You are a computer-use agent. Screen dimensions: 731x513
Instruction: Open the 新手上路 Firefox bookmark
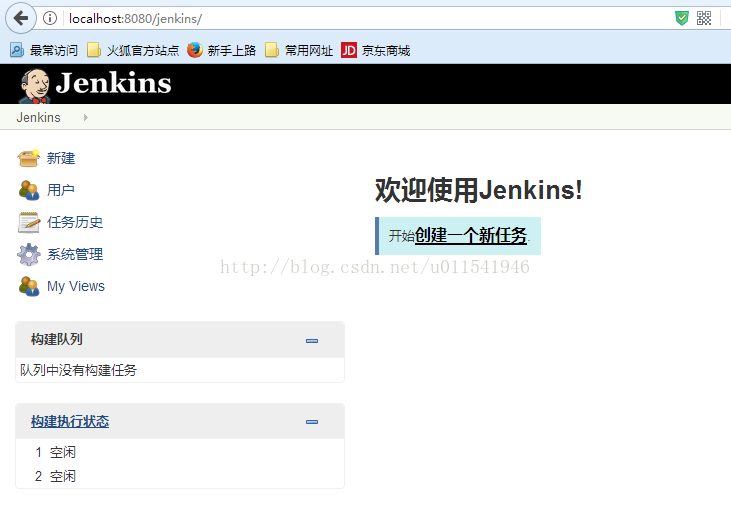click(221, 50)
